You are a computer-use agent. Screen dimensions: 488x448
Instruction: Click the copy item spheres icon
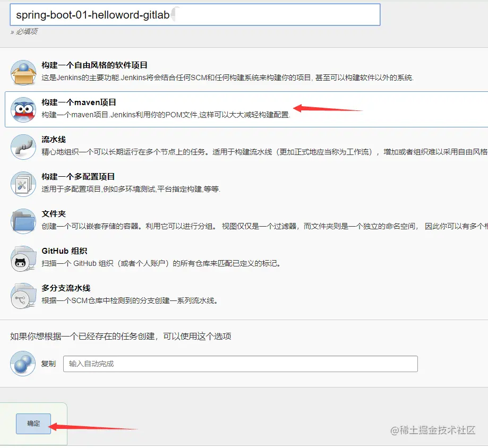pos(23,364)
